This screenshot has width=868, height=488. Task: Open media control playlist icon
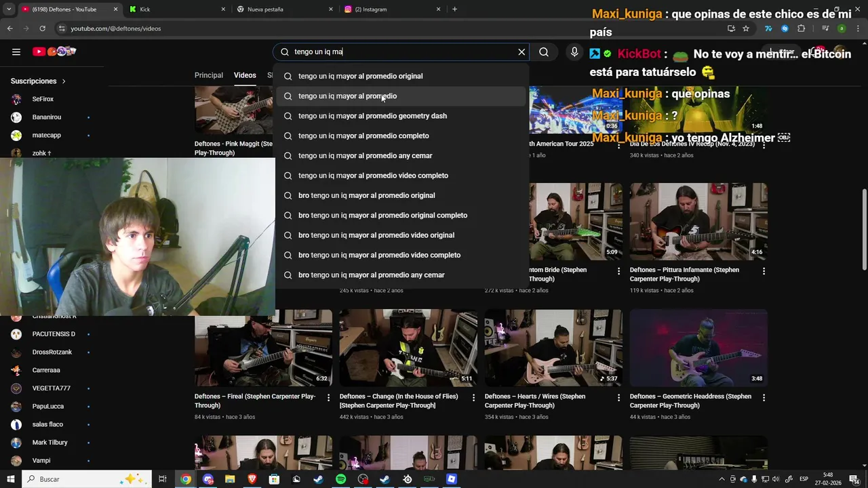pyautogui.click(x=825, y=28)
